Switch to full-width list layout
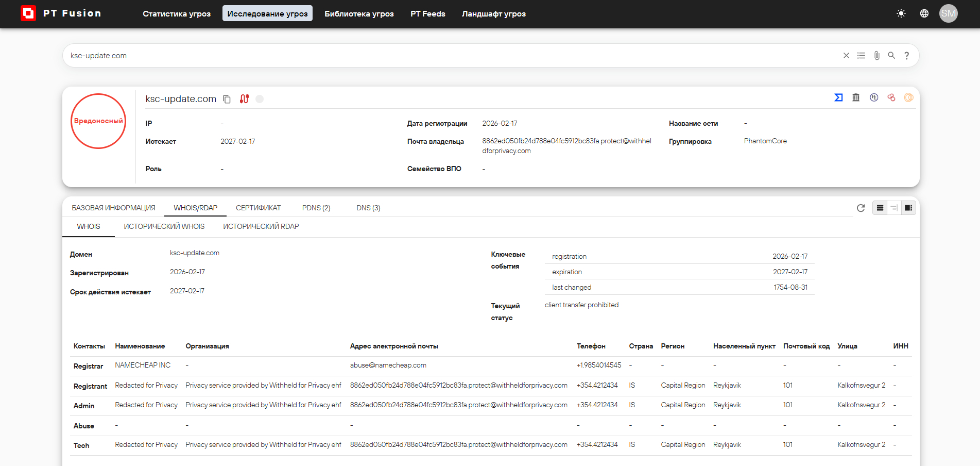This screenshot has height=466, width=980. tap(880, 208)
